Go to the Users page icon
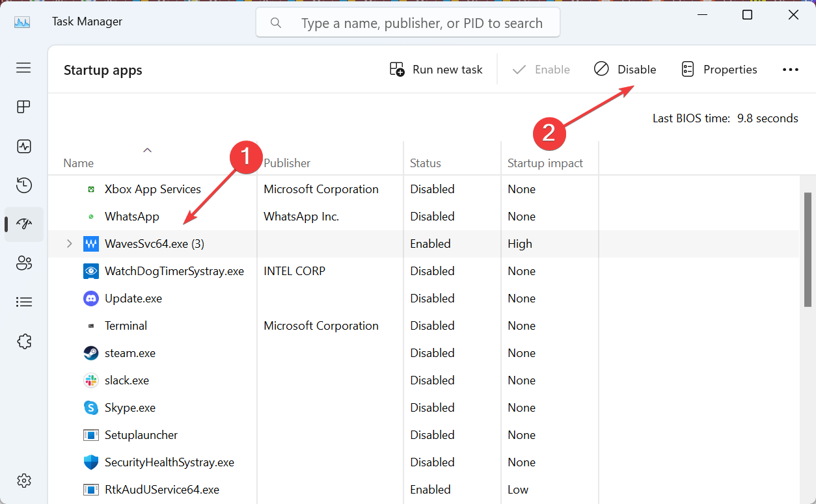 coord(24,263)
